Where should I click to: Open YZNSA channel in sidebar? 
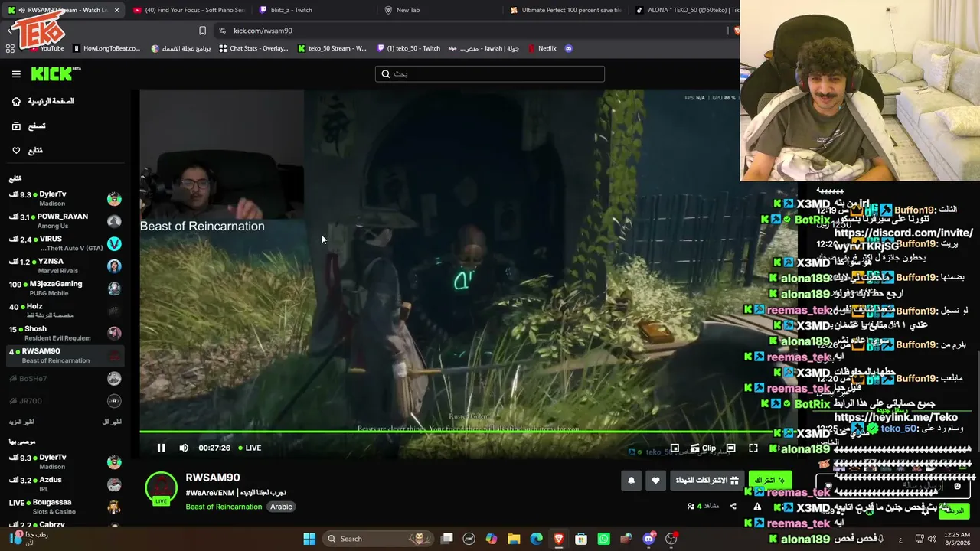tap(66, 266)
